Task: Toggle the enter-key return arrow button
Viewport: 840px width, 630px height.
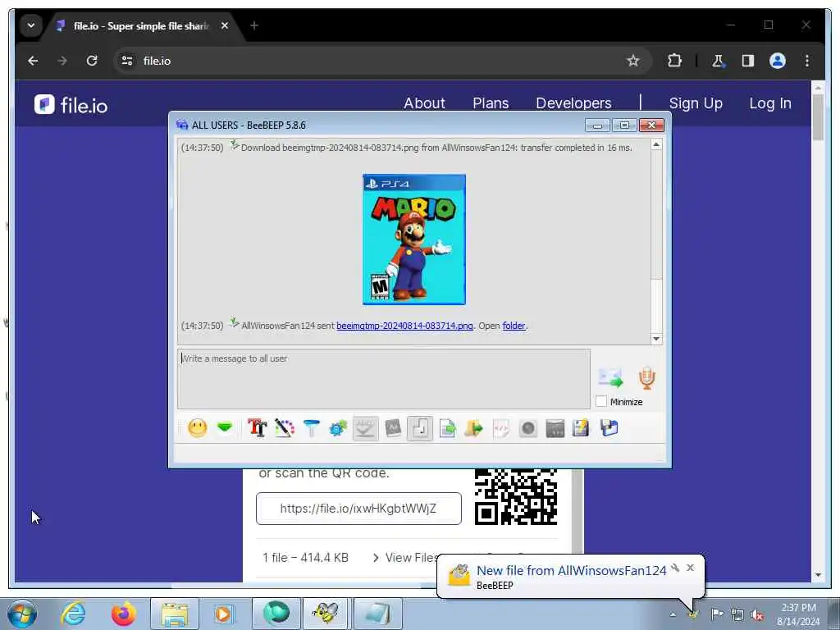Action: coord(420,428)
